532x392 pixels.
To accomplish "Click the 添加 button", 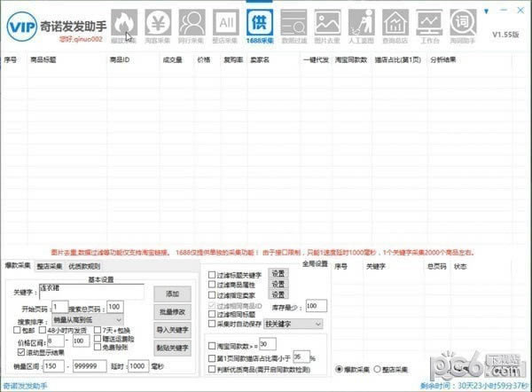I will point(172,294).
